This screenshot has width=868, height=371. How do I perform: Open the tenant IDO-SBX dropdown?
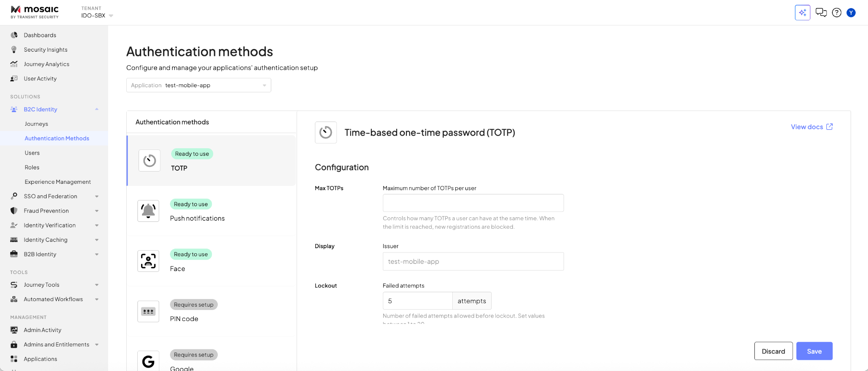click(97, 16)
